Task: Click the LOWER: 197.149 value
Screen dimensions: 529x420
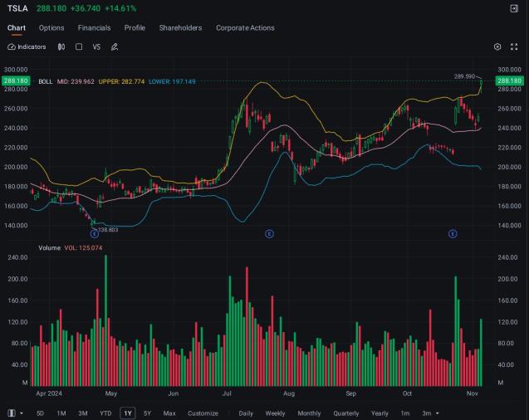Action: [172, 81]
